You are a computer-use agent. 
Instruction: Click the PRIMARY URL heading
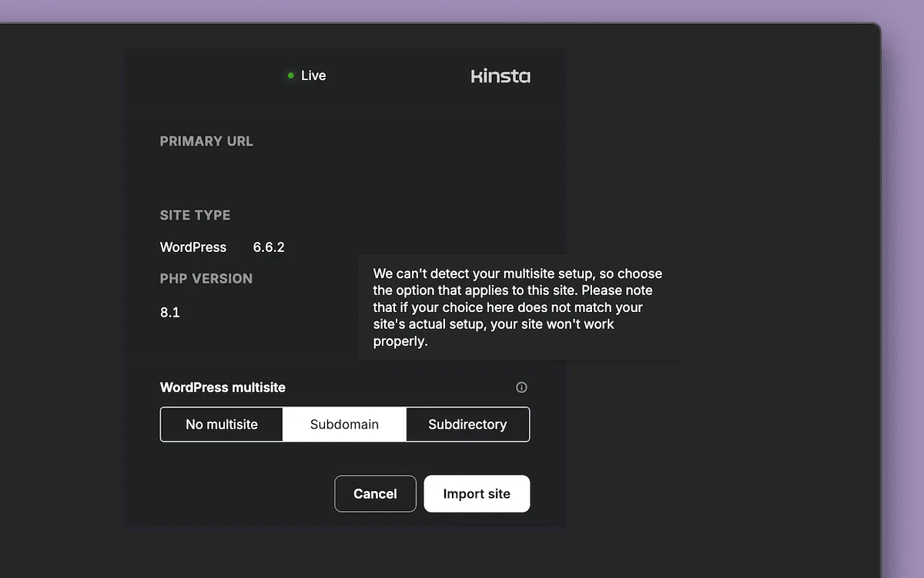coord(206,141)
